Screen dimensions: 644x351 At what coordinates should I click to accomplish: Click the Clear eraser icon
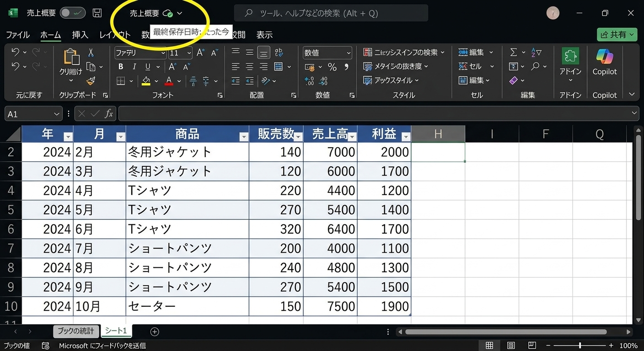(x=514, y=80)
